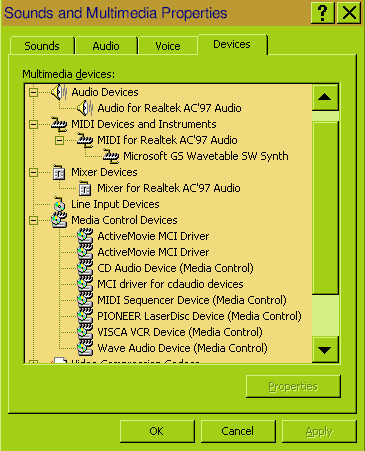This screenshot has width=365, height=451.
Task: Click the CD Audio Device media icon
Action: (x=85, y=268)
